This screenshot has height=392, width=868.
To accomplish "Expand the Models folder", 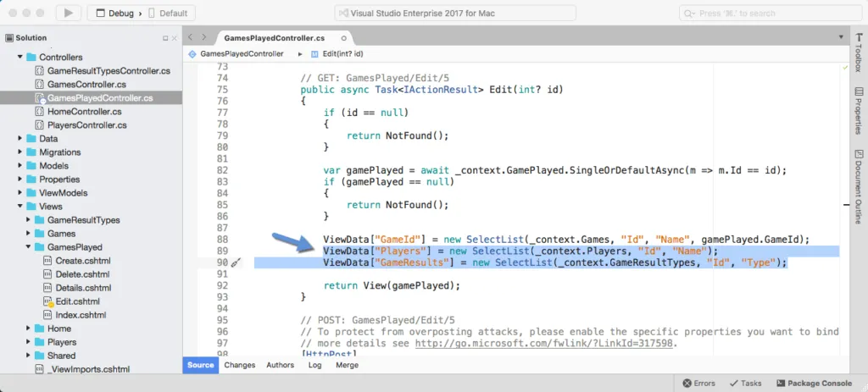I will (x=20, y=165).
